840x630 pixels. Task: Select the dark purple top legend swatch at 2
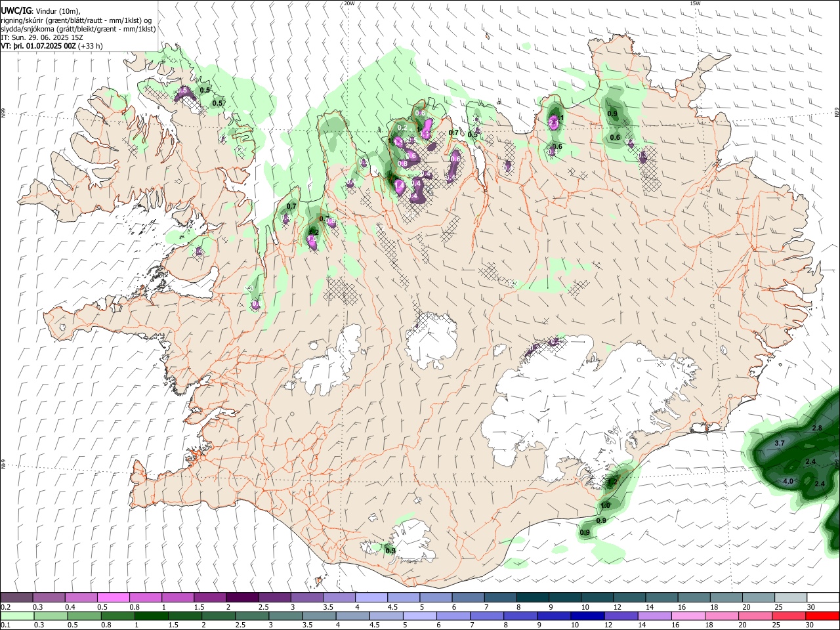coord(242,598)
